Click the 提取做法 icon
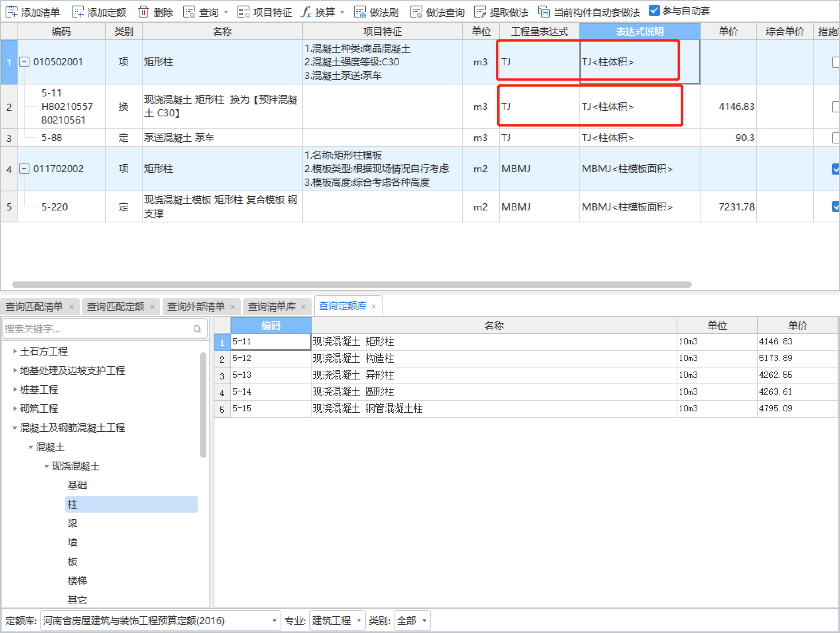 click(x=480, y=12)
